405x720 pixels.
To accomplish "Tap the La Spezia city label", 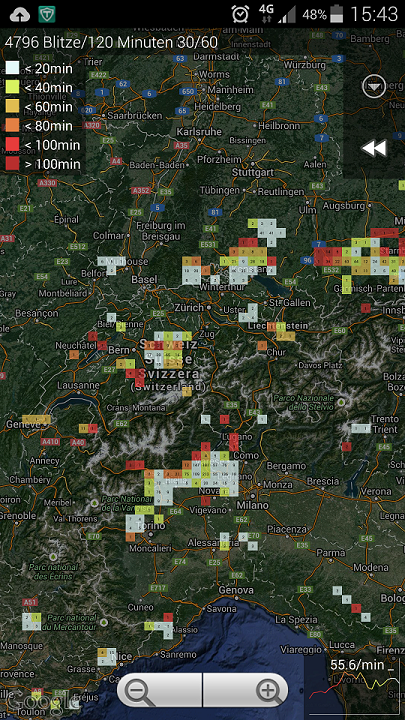I will tap(296, 619).
